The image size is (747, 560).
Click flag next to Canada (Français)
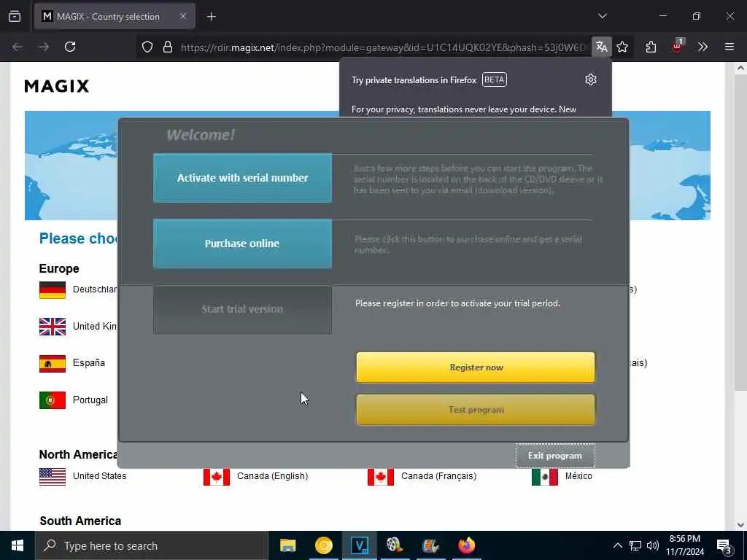[x=381, y=477]
